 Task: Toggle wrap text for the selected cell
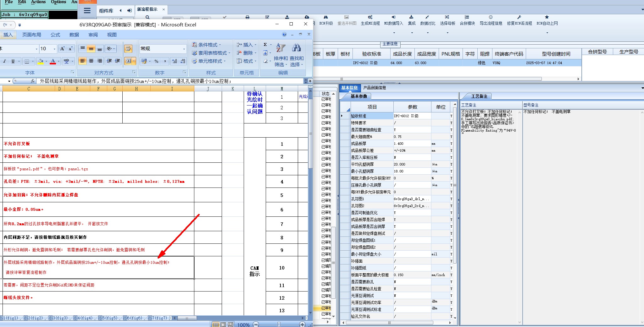128,49
